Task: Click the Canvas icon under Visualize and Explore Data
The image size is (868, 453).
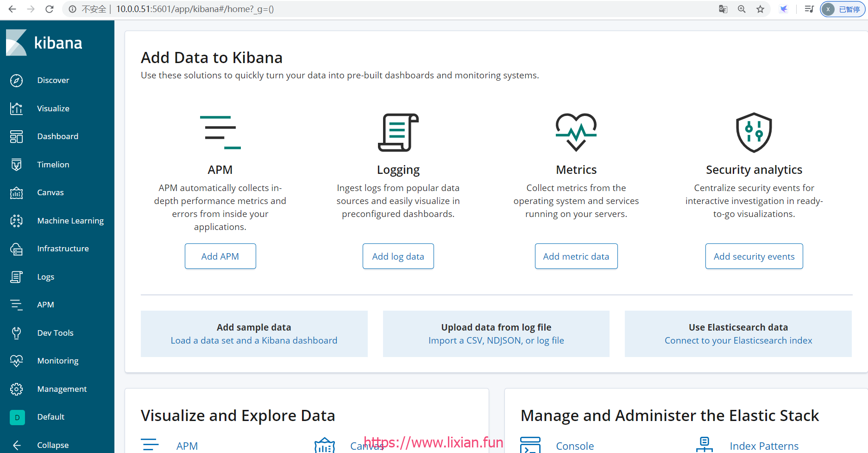Action: (x=325, y=445)
